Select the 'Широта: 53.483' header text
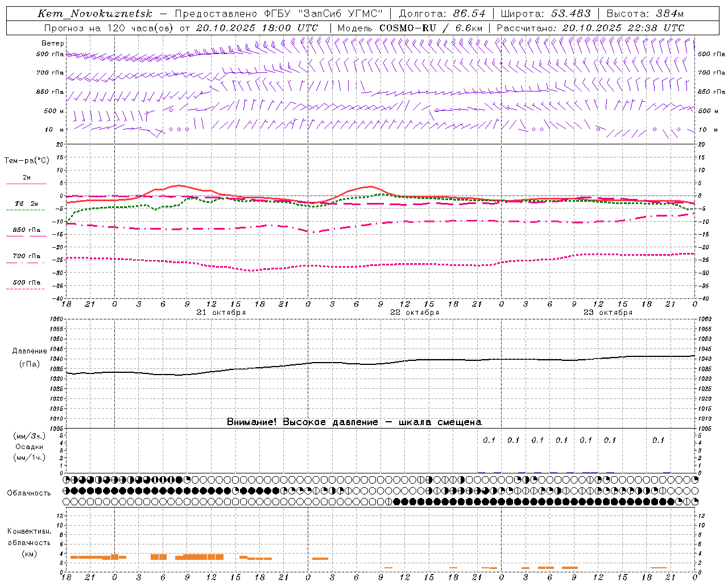The width and height of the screenshot is (728, 582). (547, 14)
